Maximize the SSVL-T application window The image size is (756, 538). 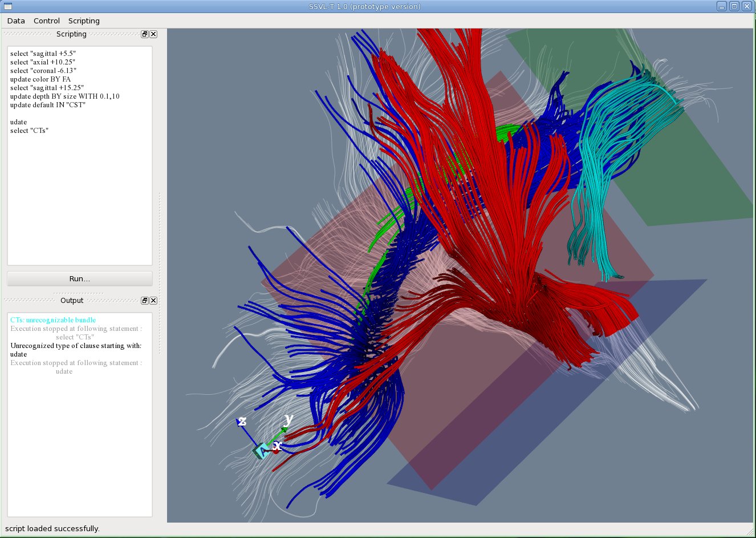(x=734, y=6)
